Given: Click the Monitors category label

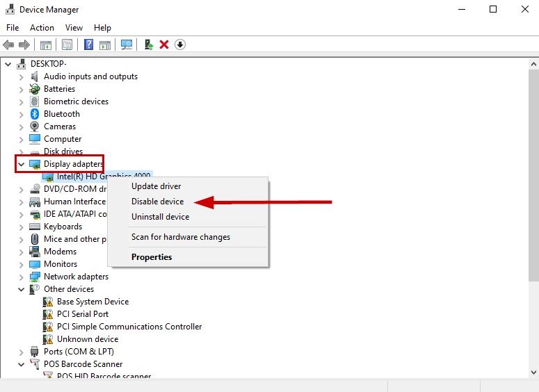Looking at the screenshot, I should coord(61,264).
